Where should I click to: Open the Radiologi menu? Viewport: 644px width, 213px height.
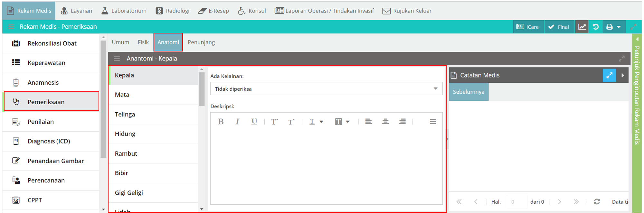click(x=173, y=11)
